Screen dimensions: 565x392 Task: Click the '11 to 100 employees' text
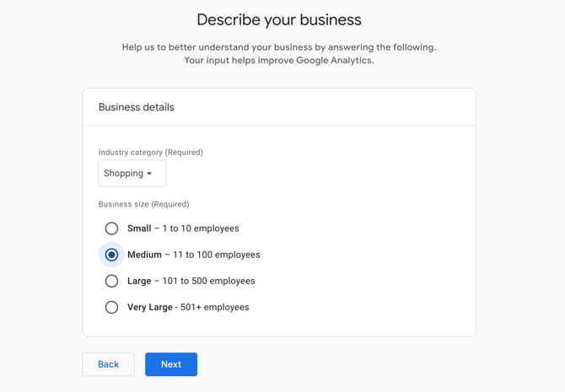click(x=216, y=255)
